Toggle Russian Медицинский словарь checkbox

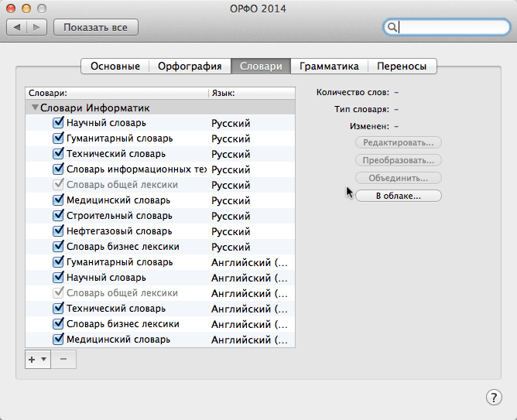(58, 200)
